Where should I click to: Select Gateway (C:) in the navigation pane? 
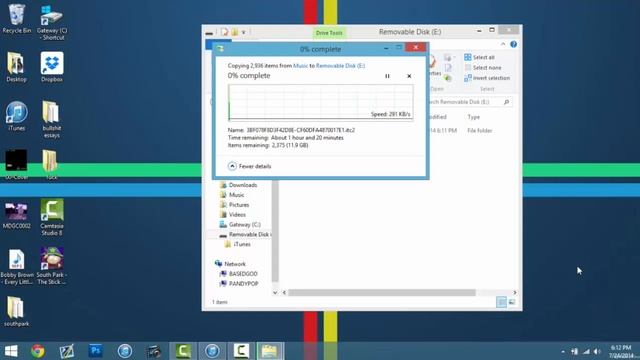coord(240,224)
